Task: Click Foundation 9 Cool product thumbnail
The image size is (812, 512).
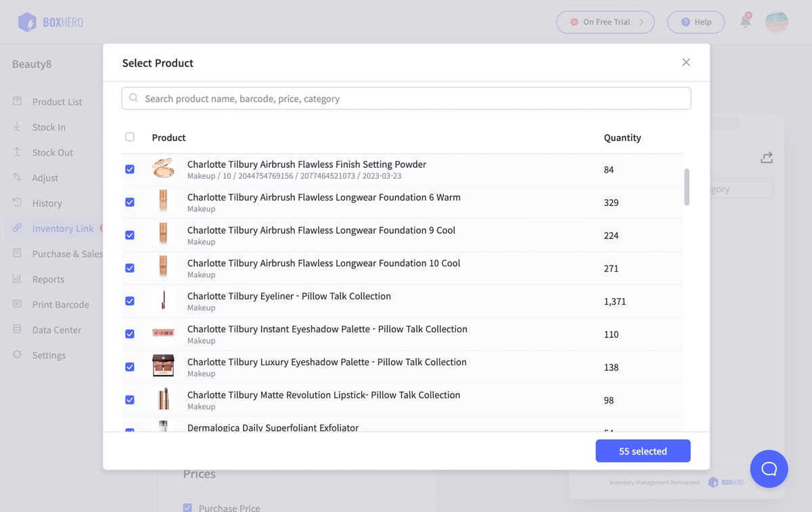Action: pos(163,234)
